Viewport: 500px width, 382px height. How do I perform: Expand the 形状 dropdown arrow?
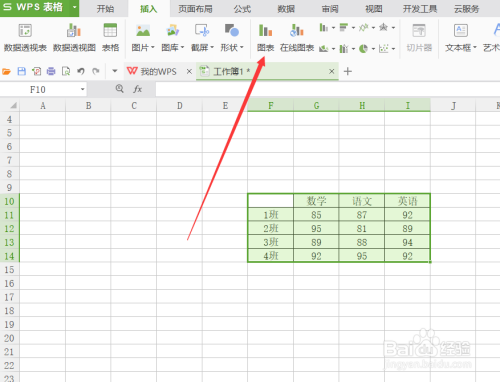coord(242,48)
